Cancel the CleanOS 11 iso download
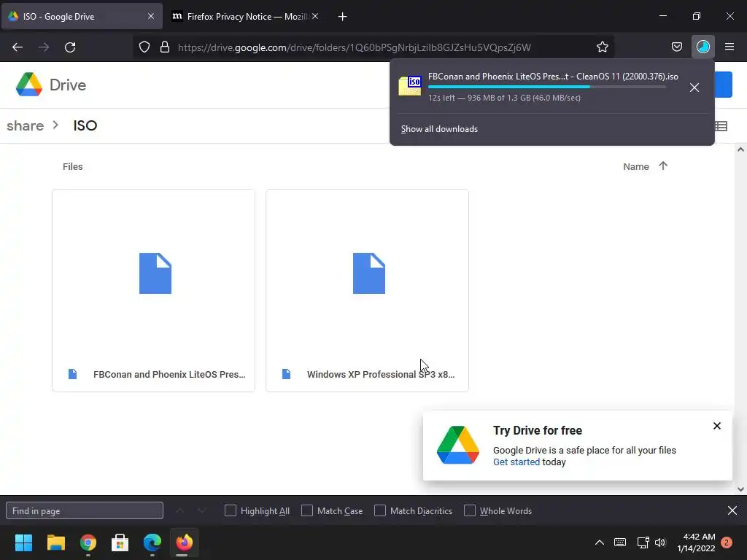747x560 pixels. tap(694, 87)
